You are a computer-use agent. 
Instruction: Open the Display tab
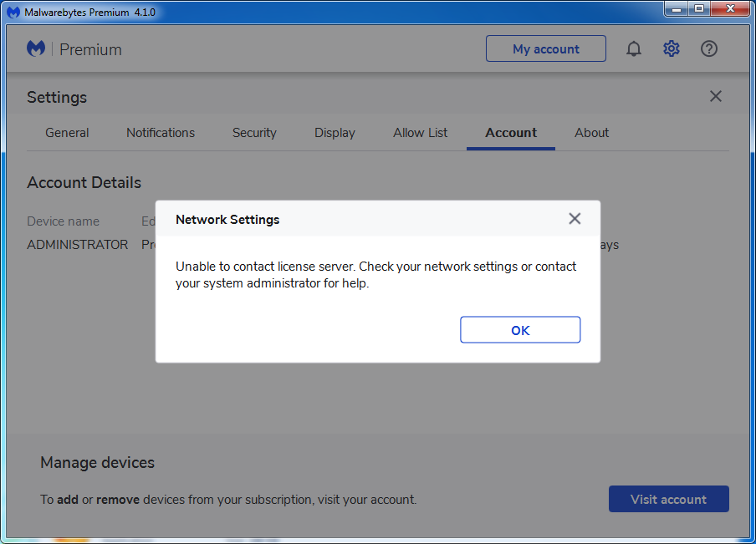[335, 133]
